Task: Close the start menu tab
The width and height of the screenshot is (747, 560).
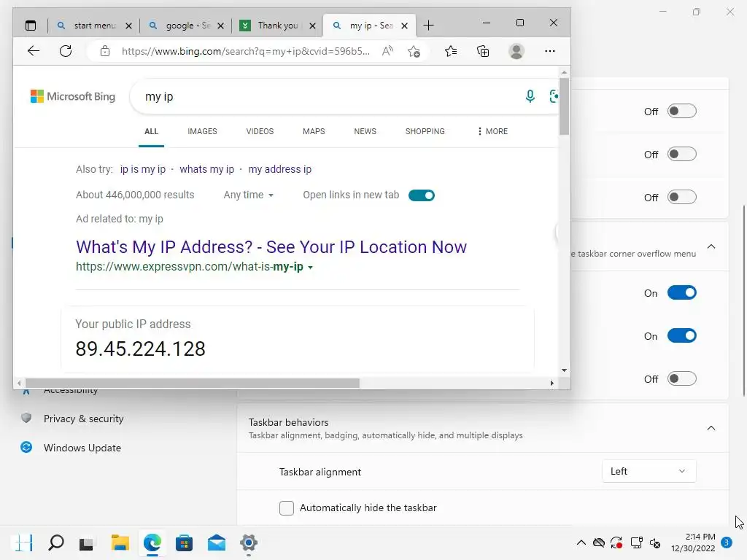Action: (x=128, y=26)
